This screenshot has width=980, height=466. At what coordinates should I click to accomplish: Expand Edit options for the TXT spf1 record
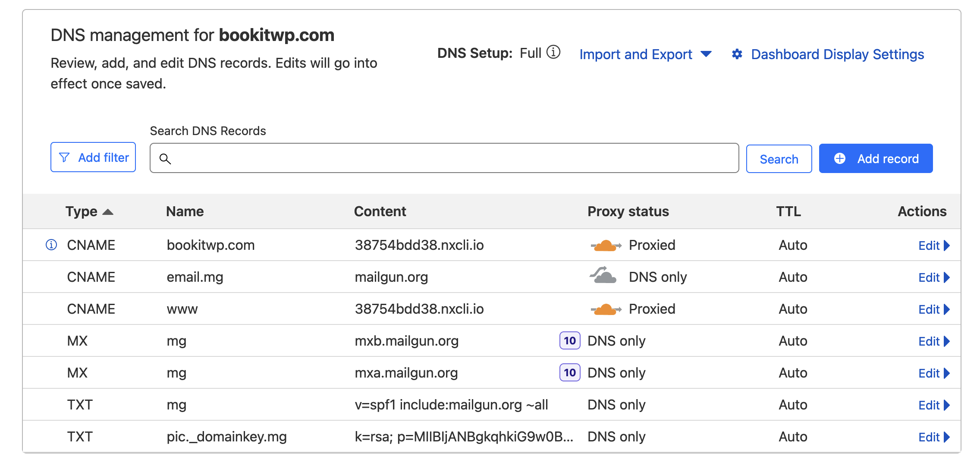933,405
